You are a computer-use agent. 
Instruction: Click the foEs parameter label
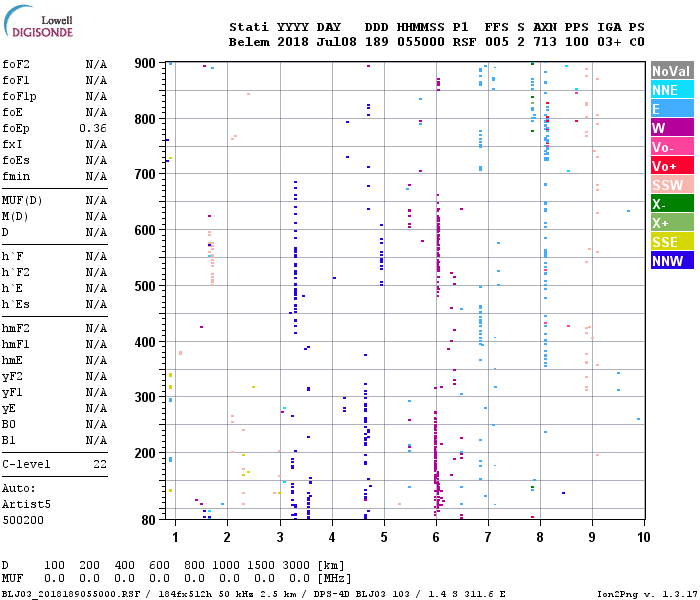(16, 160)
